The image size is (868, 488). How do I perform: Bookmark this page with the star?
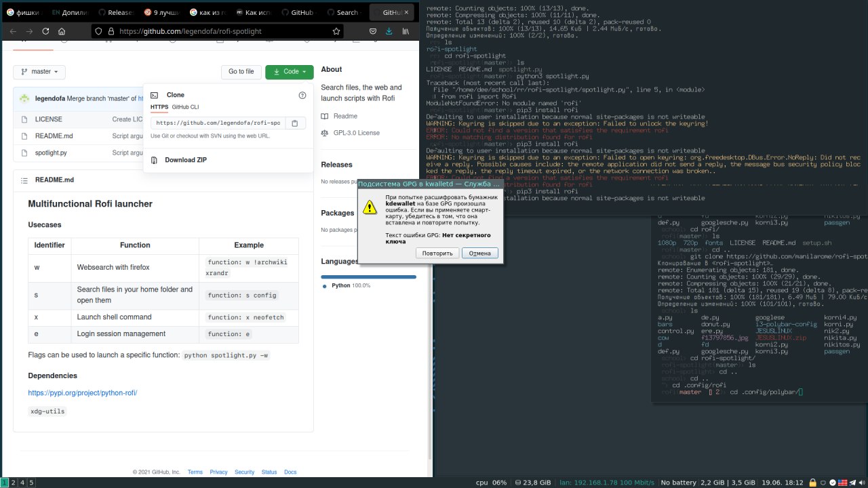click(x=336, y=31)
